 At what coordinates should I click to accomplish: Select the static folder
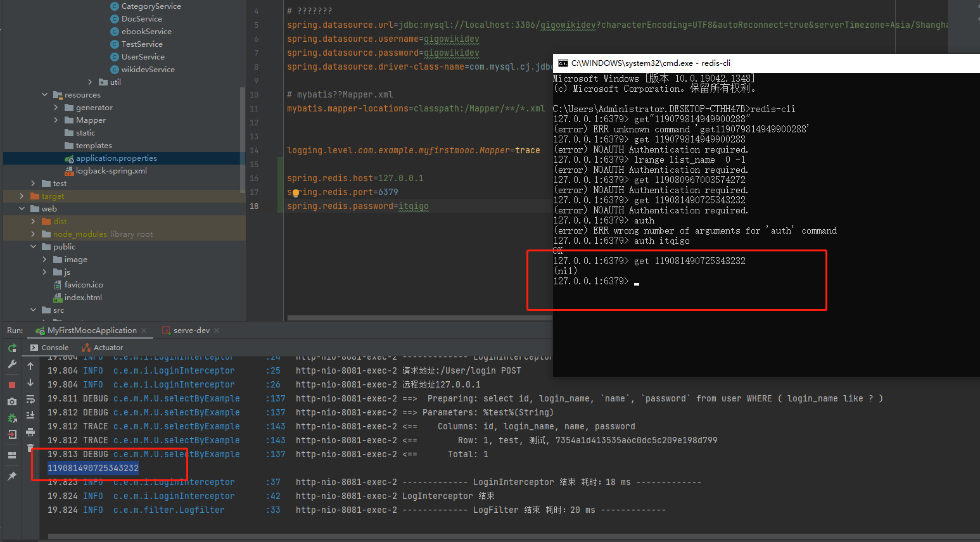[86, 133]
